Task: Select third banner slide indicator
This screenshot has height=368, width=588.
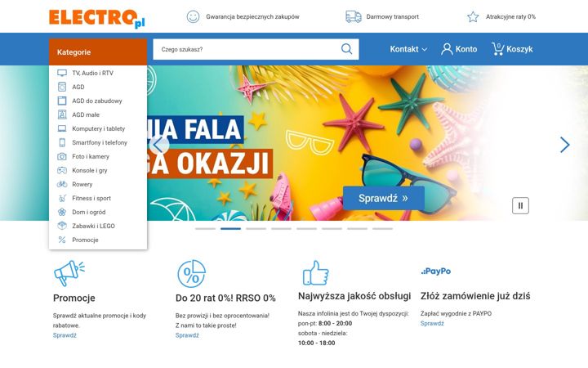Action: click(256, 228)
